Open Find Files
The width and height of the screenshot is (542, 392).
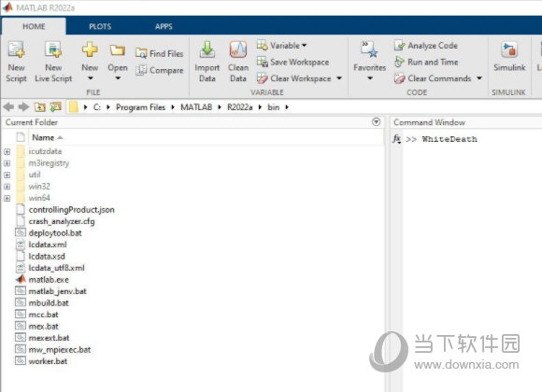coord(160,53)
